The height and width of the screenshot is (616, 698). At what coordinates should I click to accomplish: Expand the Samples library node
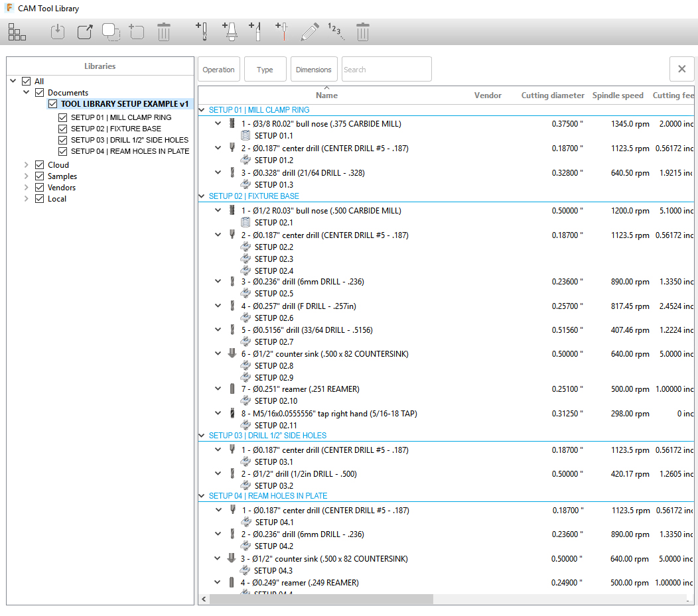click(x=27, y=176)
